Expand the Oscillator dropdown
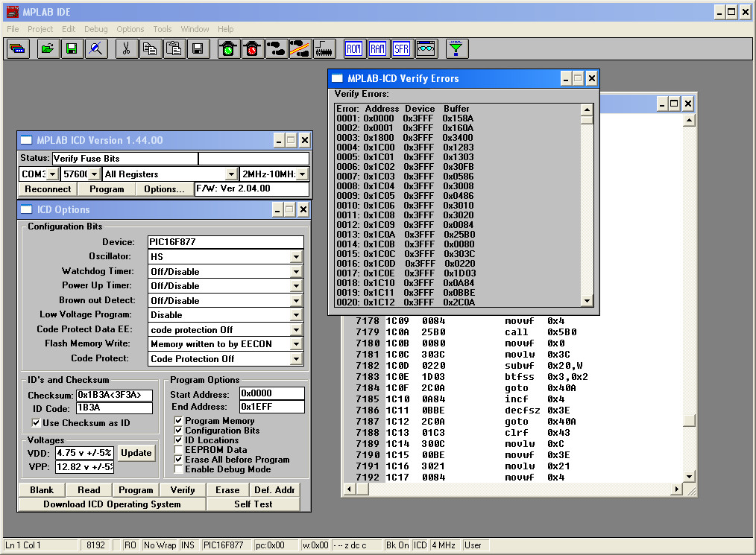The image size is (756, 555). point(297,257)
